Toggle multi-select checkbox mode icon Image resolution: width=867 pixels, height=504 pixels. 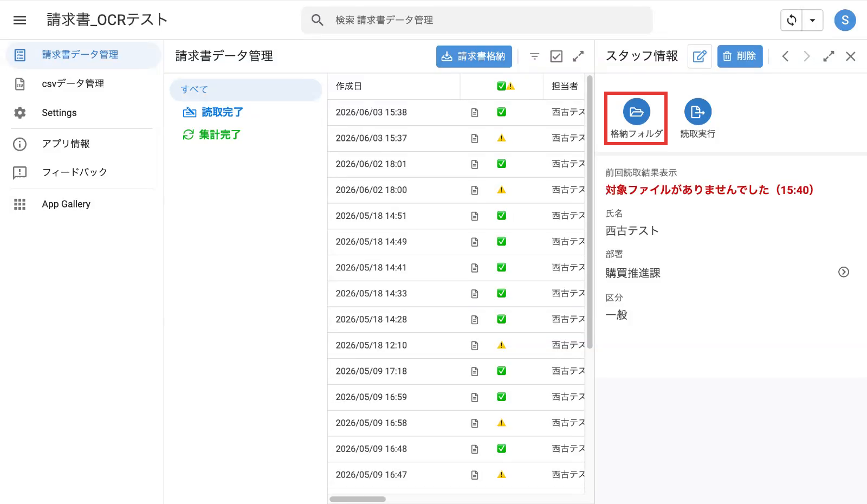point(557,56)
